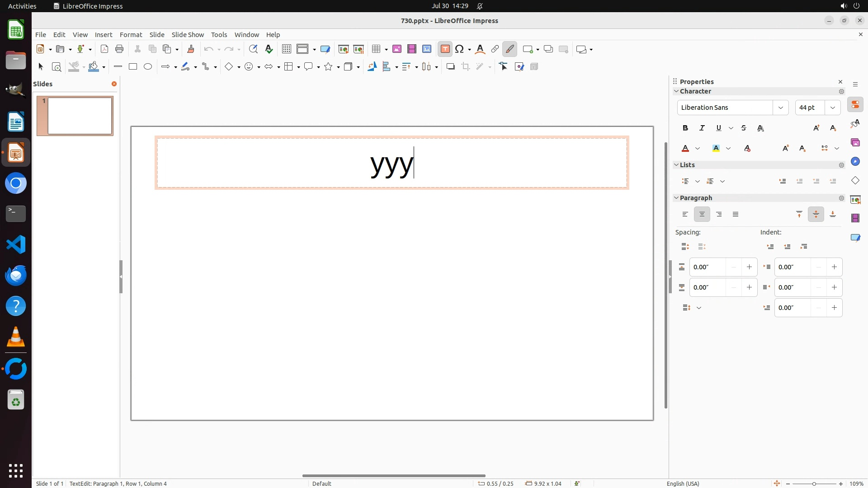
Task: Enable right paragraph alignment
Action: (719, 215)
